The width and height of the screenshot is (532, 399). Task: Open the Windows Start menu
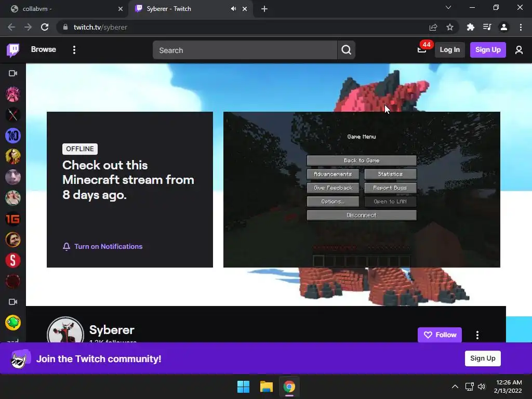[x=243, y=387]
